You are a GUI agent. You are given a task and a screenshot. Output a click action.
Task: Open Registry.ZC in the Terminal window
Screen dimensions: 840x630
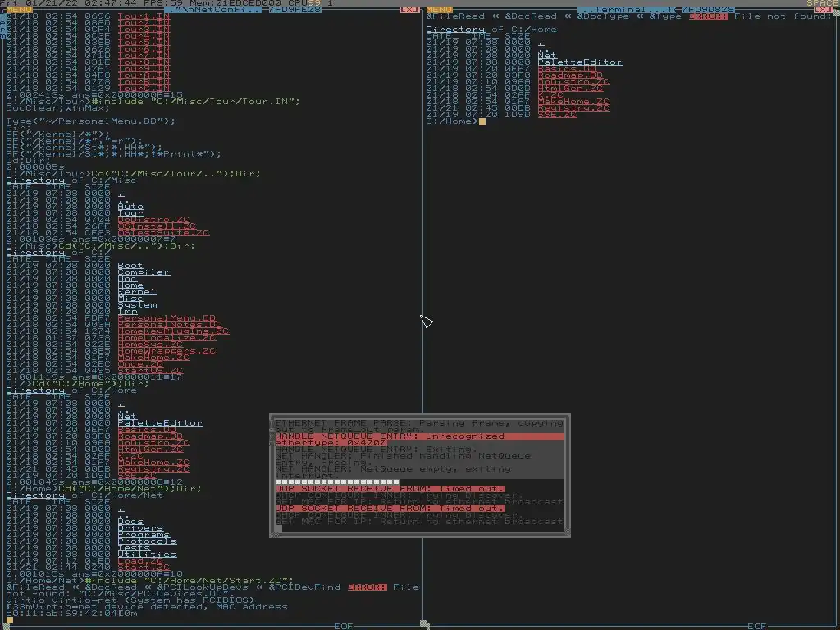(573, 107)
